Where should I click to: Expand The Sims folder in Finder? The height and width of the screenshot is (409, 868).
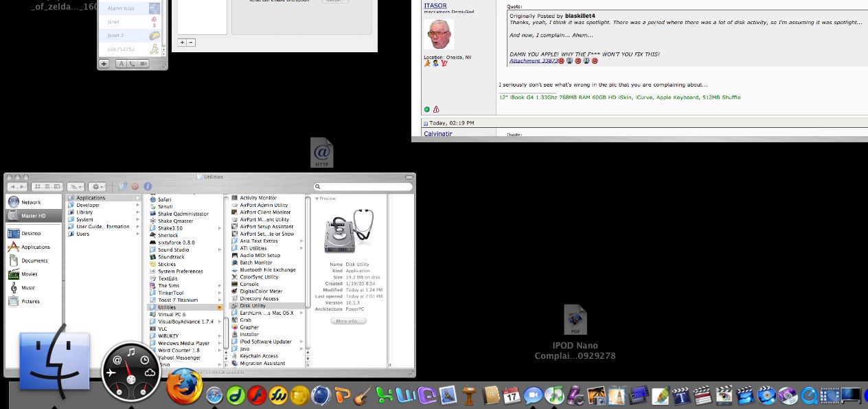click(220, 285)
